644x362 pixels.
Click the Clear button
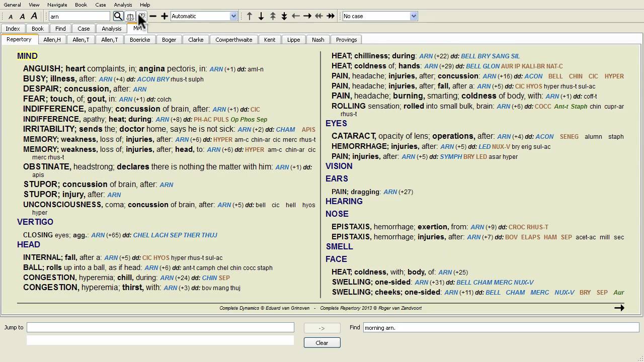pyautogui.click(x=322, y=342)
